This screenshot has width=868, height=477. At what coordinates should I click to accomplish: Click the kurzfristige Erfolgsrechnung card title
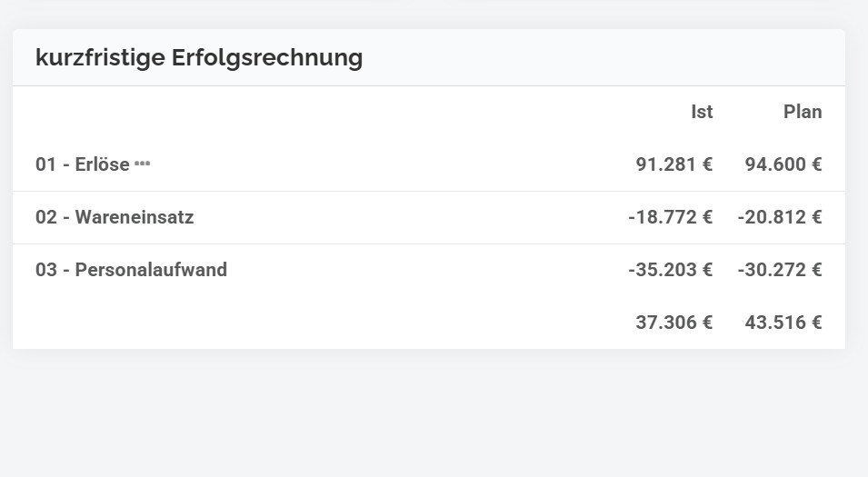199,57
